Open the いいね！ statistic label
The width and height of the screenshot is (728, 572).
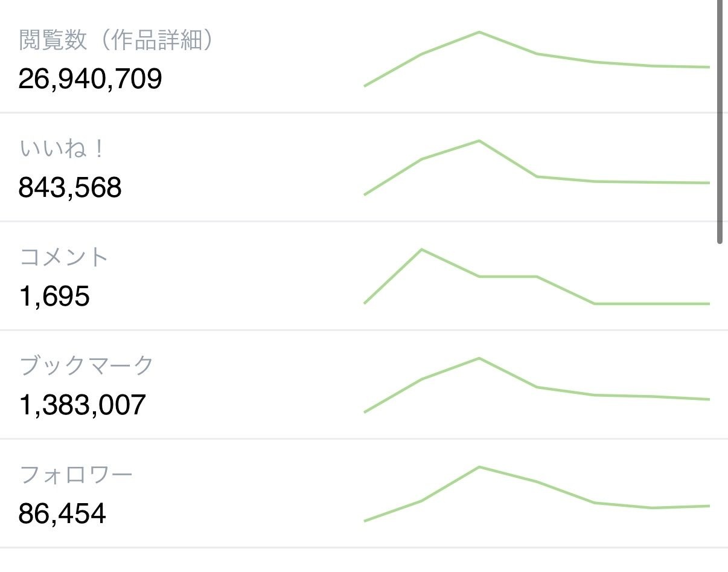tap(62, 149)
